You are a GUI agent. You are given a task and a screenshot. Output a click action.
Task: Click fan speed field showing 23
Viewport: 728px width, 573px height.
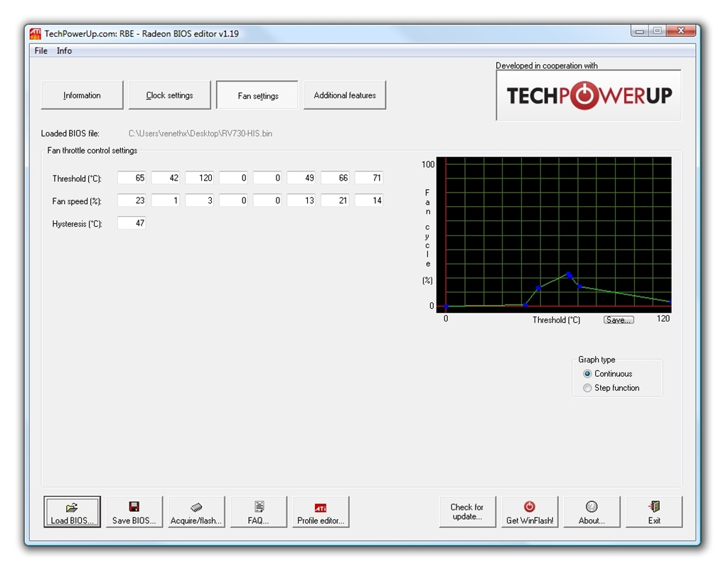click(132, 200)
